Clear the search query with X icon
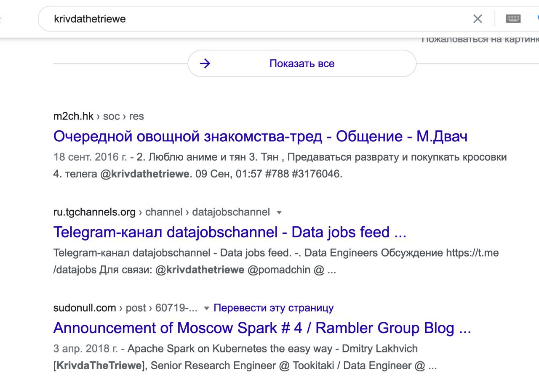Viewport: 539px width, 392px height. pyautogui.click(x=478, y=19)
